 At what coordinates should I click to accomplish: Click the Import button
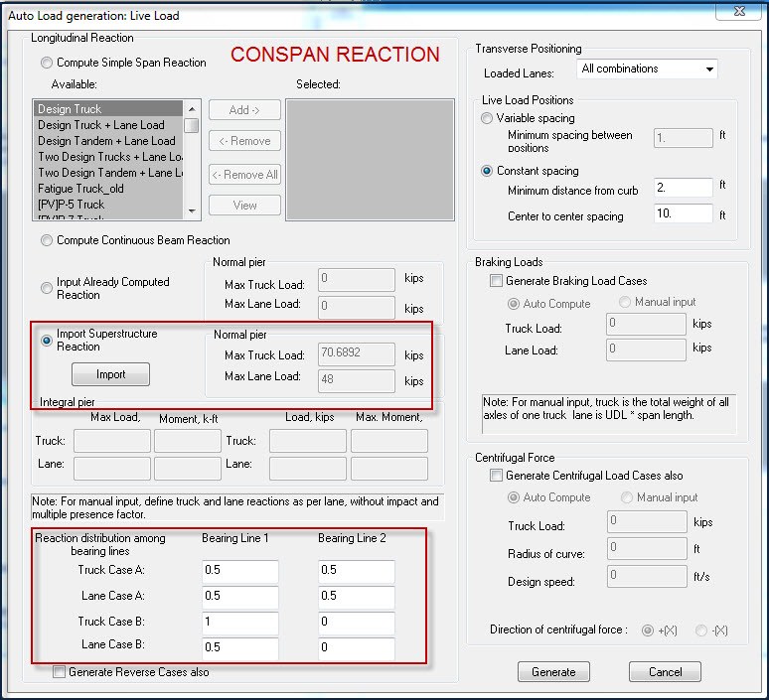click(x=110, y=374)
